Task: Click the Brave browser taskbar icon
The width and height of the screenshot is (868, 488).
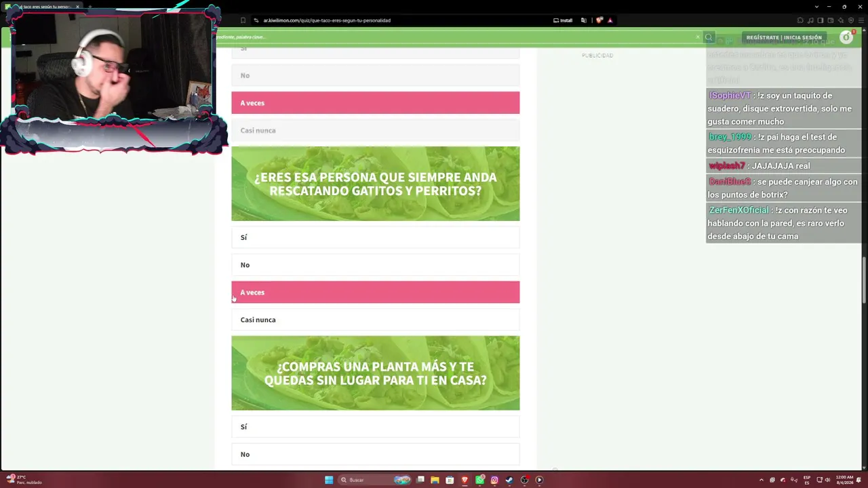Action: (465, 480)
